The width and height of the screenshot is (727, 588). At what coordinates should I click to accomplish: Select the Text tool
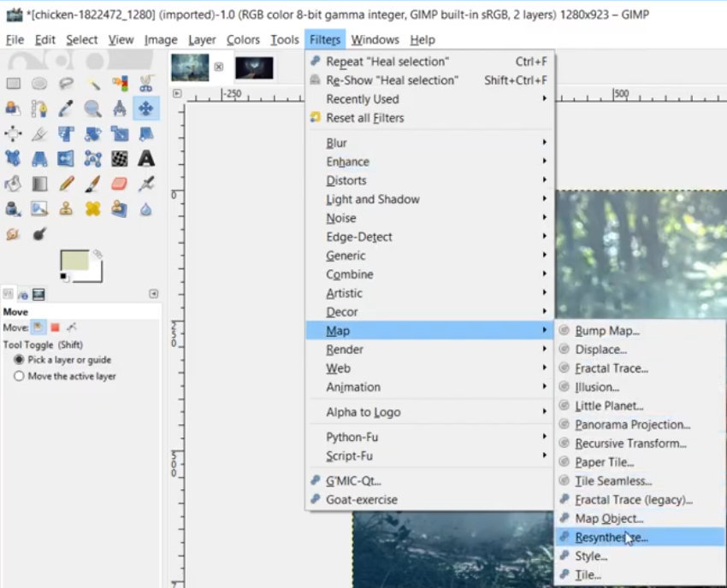tap(146, 159)
